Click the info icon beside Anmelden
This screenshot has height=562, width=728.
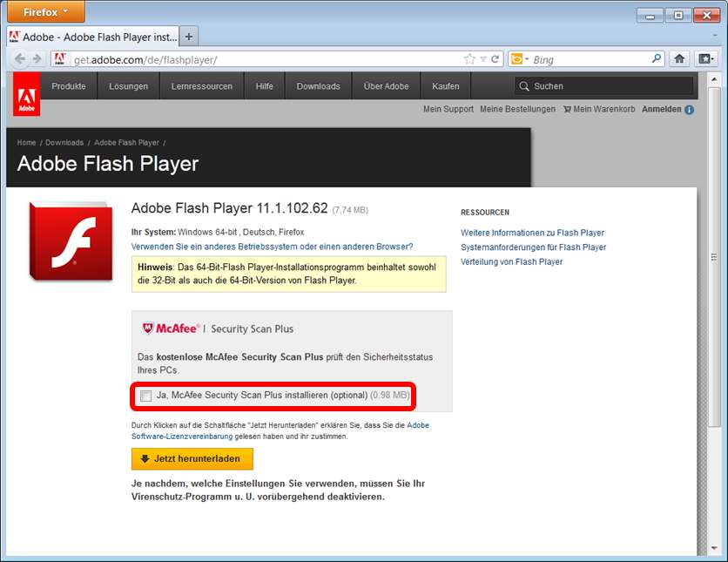click(x=690, y=110)
